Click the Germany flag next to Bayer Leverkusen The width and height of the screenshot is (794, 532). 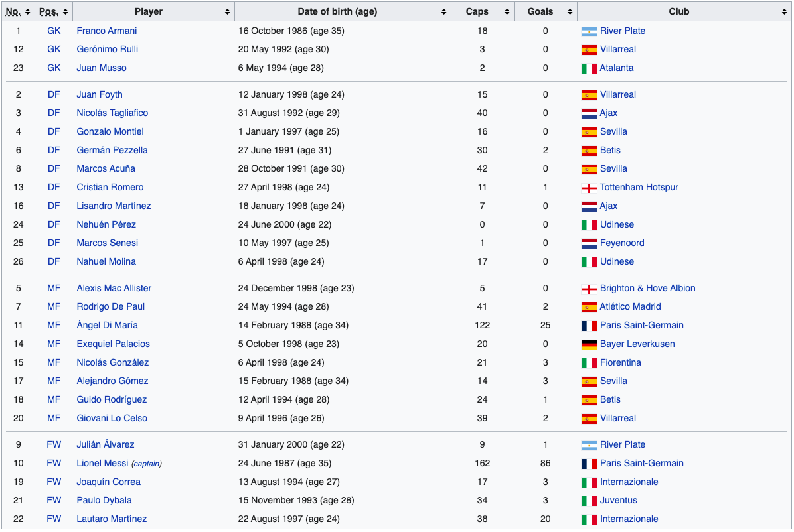[x=589, y=344]
